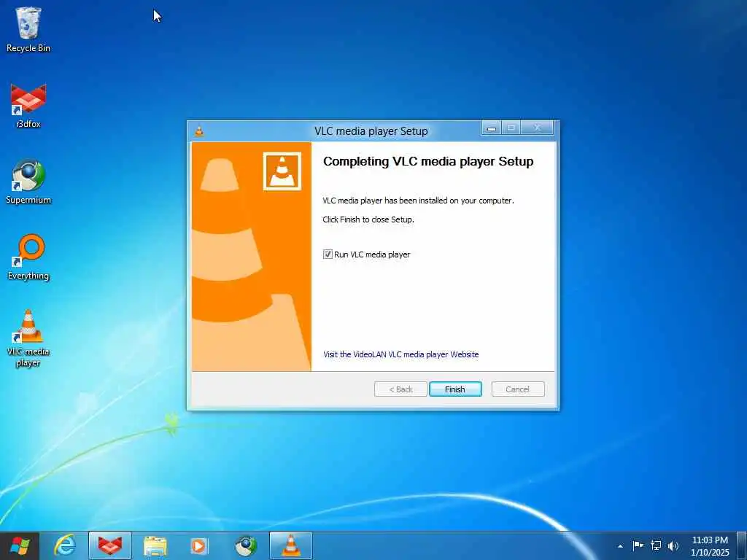This screenshot has height=560, width=747.
Task: Click the Finish button
Action: click(455, 389)
